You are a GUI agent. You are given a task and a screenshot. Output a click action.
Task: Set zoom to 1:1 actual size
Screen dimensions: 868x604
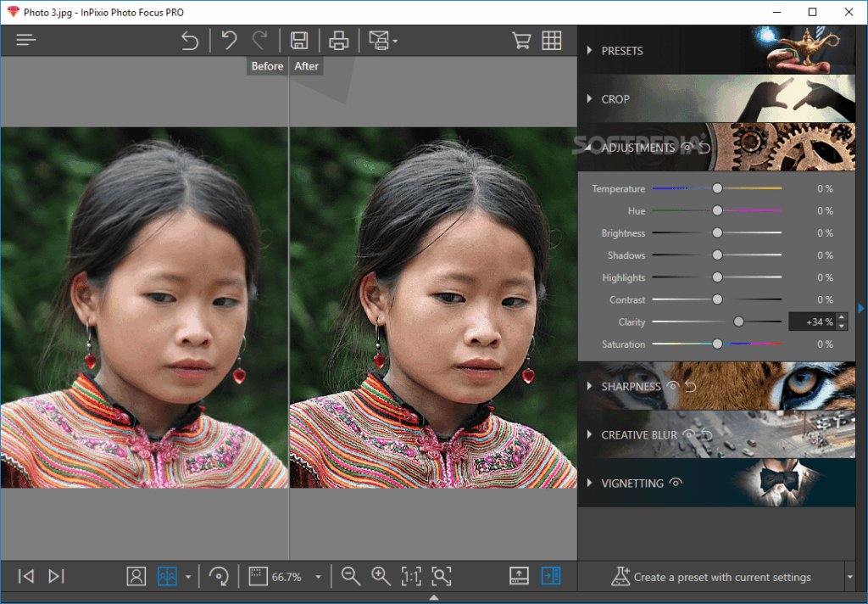point(411,576)
